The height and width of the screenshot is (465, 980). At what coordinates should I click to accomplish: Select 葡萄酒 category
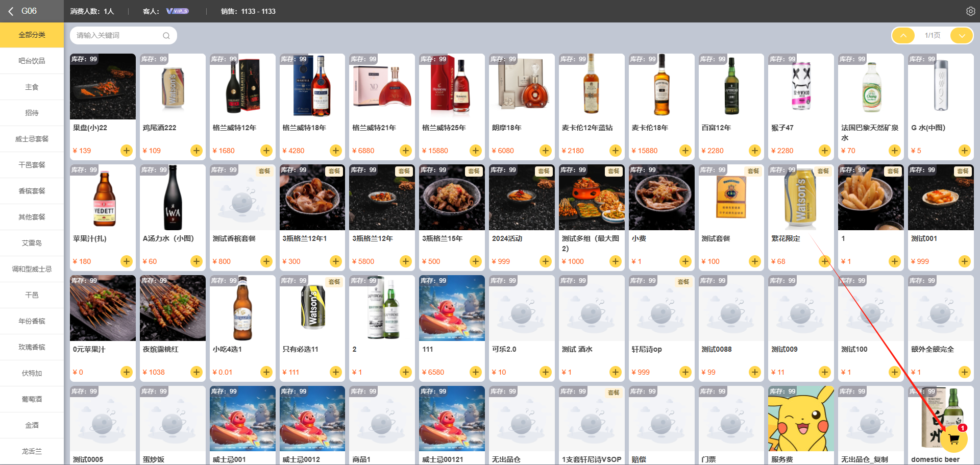(32, 399)
